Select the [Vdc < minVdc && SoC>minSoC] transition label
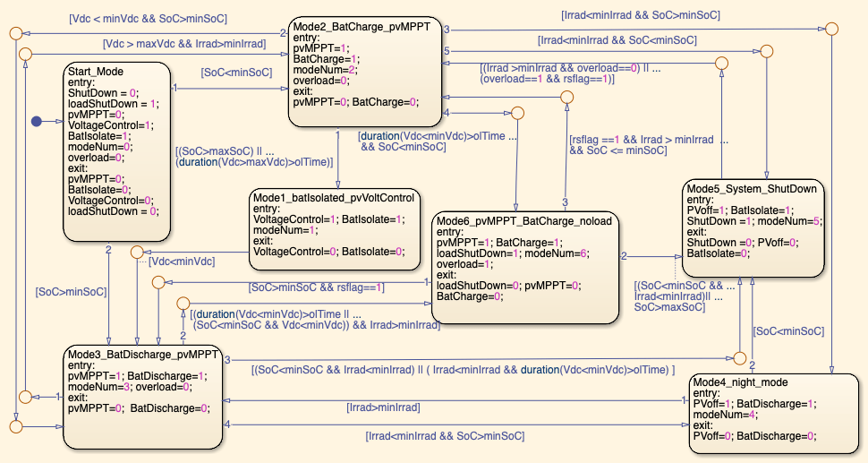The height and width of the screenshot is (463, 868). [x=148, y=19]
